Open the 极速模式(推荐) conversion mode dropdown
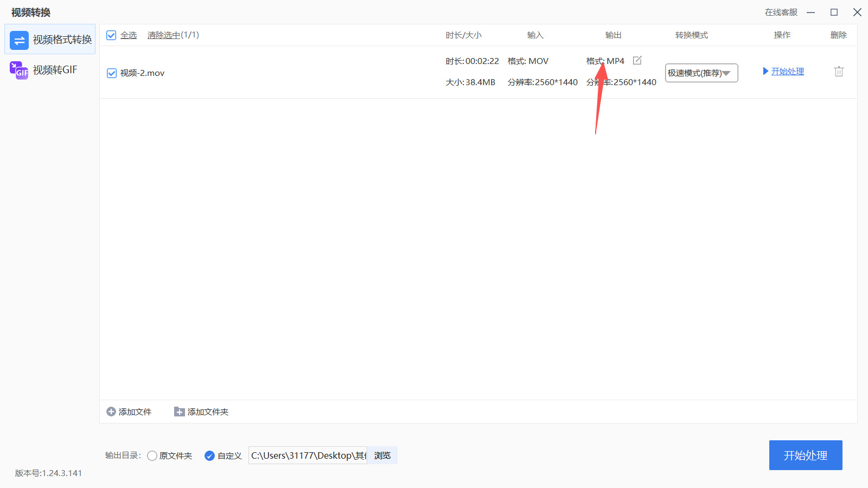This screenshot has width=868, height=488. pos(701,73)
